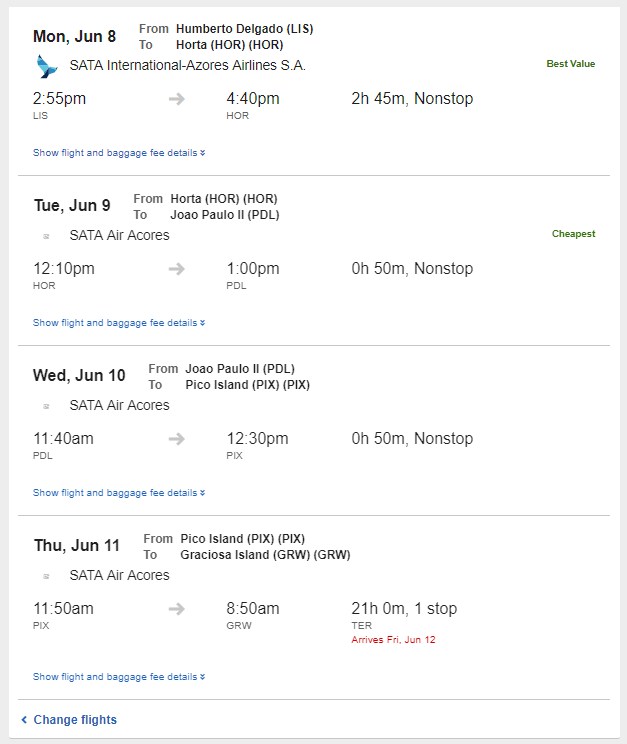627x744 pixels.
Task: Click the arrow between 11:50am and 8:50am
Action: (177, 609)
